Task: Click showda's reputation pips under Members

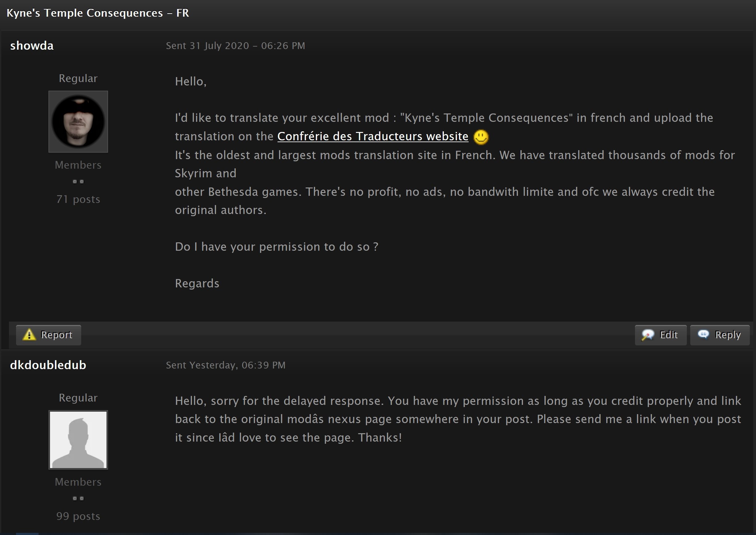Action: point(78,182)
